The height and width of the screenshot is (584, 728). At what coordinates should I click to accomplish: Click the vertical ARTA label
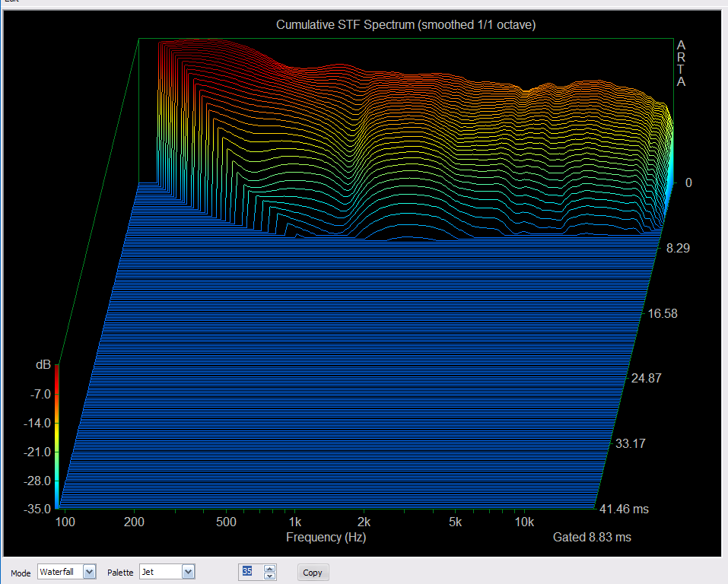tap(681, 64)
